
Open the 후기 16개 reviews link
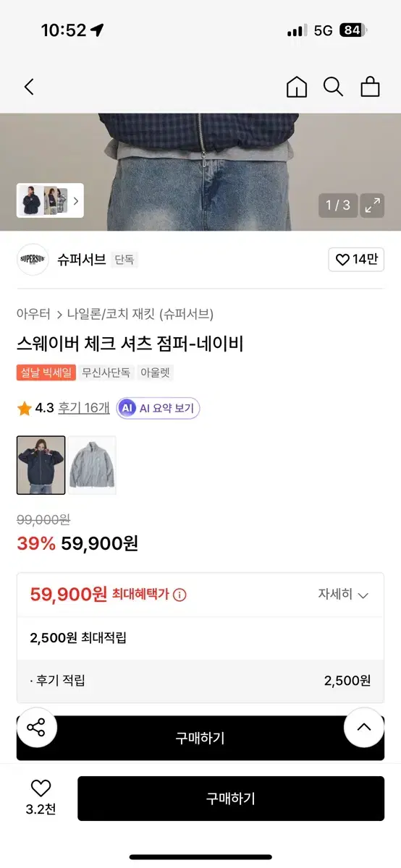[x=84, y=408]
